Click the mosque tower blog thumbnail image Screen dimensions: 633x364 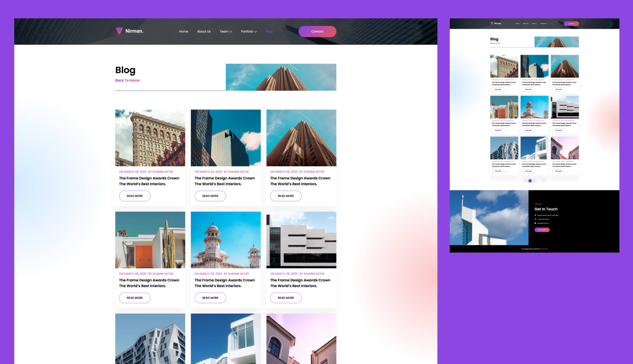[x=225, y=240]
